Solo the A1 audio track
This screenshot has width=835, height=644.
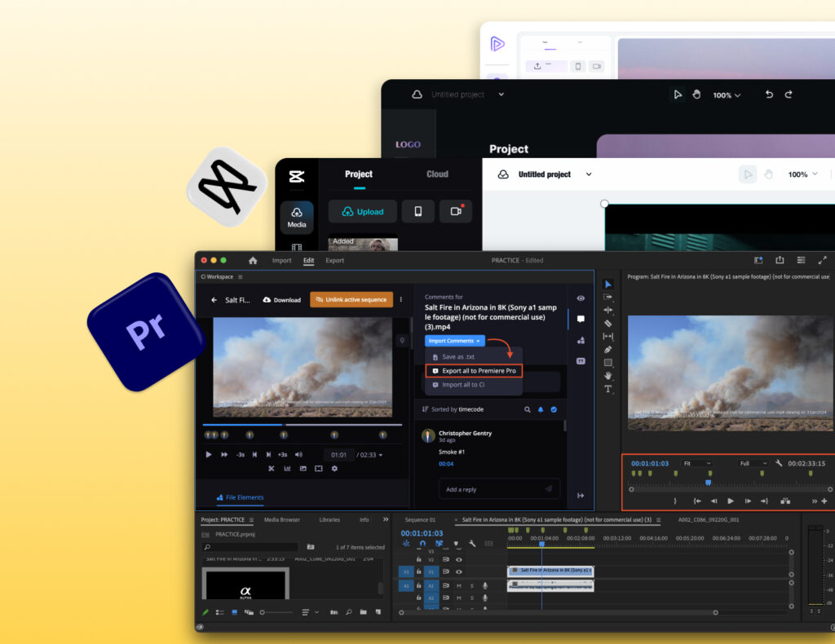[472, 585]
